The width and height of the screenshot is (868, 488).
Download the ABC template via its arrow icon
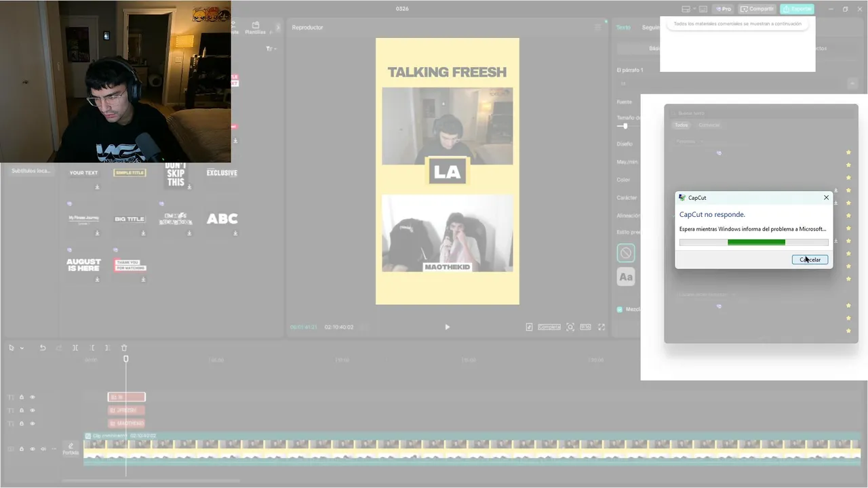click(235, 233)
